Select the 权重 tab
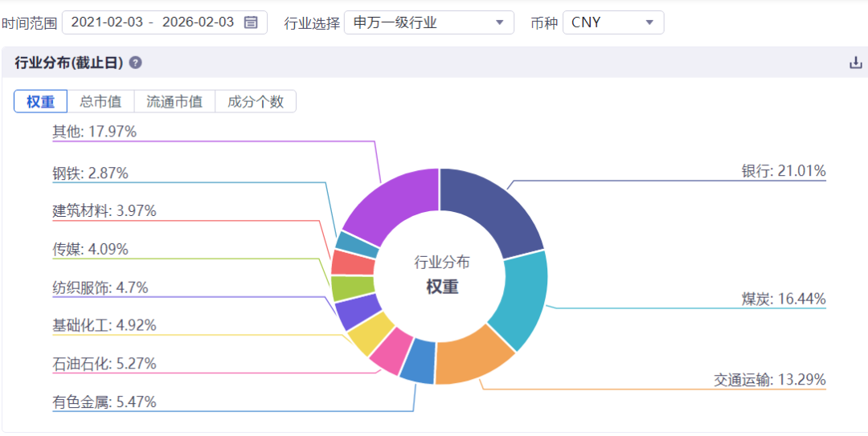 point(41,102)
